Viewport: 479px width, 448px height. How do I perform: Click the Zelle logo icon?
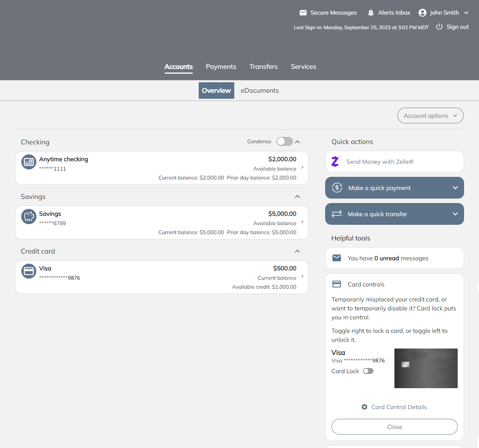[335, 162]
